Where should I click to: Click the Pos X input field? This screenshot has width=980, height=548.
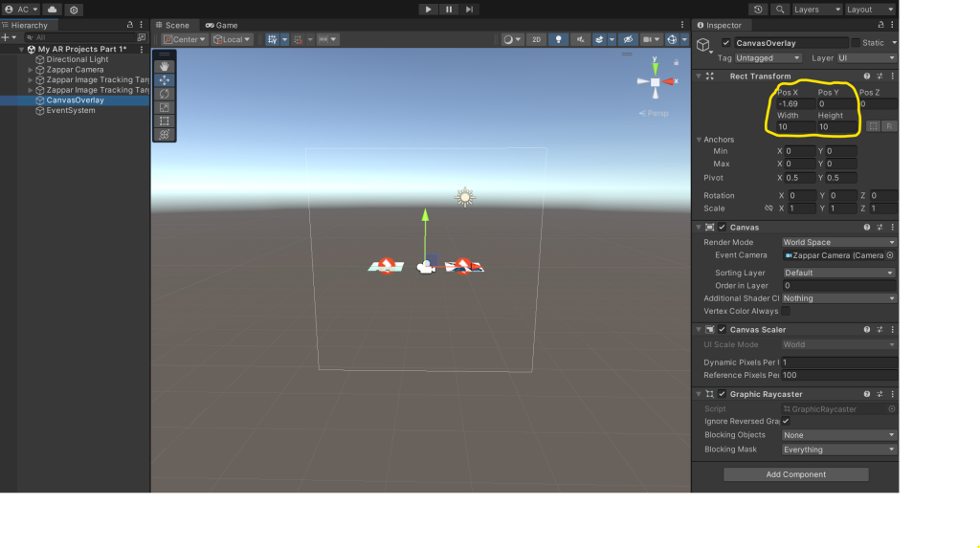point(793,103)
